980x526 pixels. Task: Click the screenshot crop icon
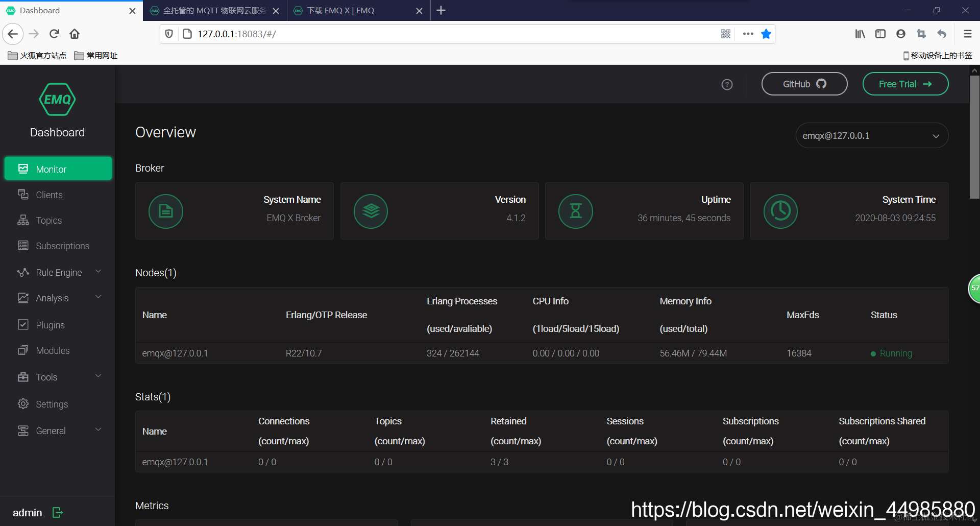pos(921,34)
